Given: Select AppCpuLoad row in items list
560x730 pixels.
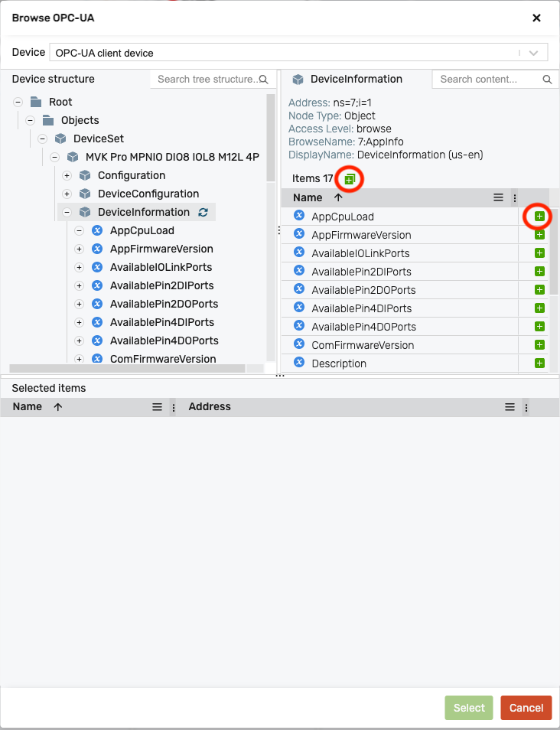Looking at the screenshot, I should click(399, 217).
